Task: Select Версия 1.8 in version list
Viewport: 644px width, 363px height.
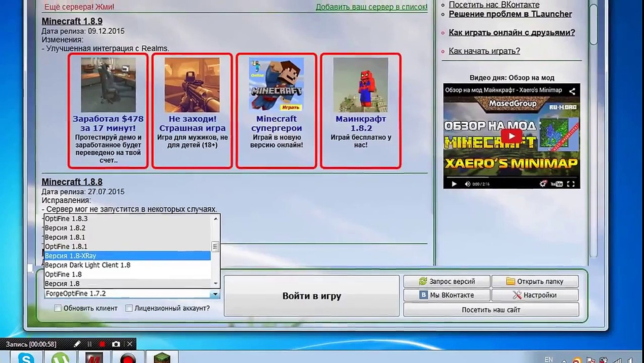Action: coord(128,283)
